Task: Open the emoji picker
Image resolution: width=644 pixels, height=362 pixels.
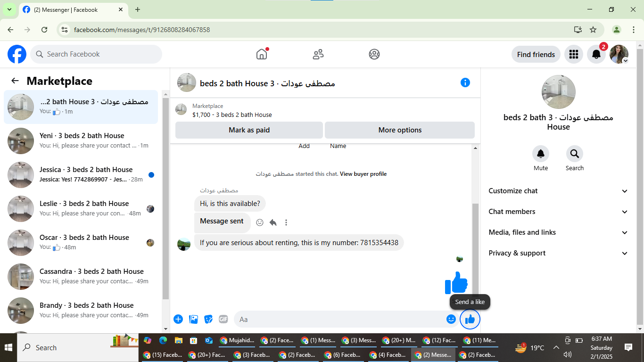Action: point(451,319)
